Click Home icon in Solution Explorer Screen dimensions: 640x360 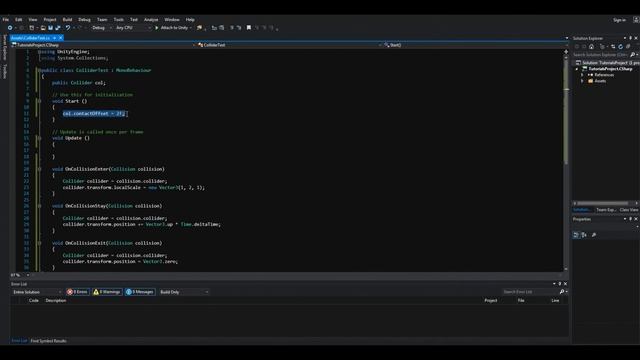coord(591,47)
